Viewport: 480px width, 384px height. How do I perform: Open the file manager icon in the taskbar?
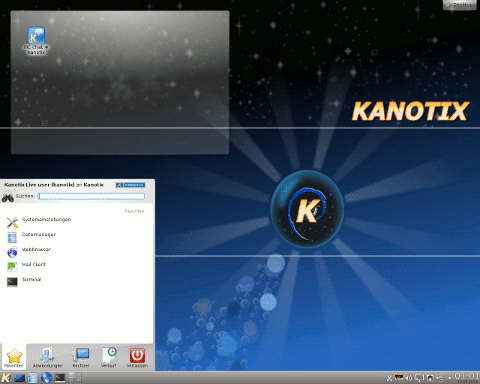[33, 378]
